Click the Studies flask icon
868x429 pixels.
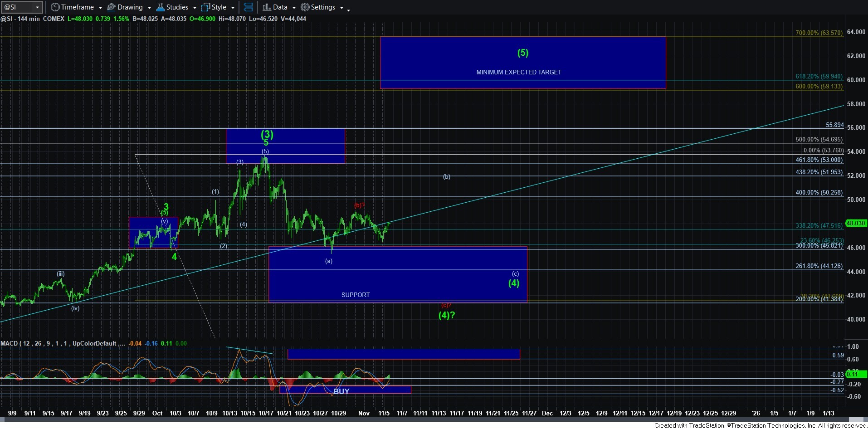160,7
